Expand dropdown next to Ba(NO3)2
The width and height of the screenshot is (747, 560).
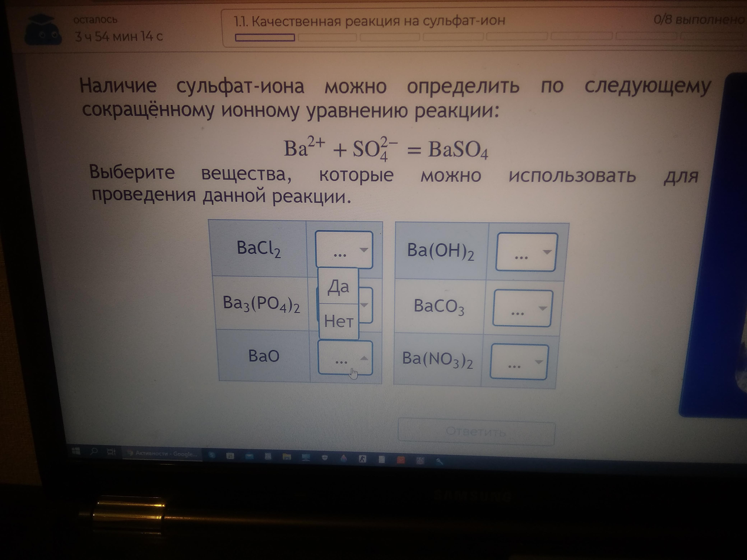click(x=519, y=362)
